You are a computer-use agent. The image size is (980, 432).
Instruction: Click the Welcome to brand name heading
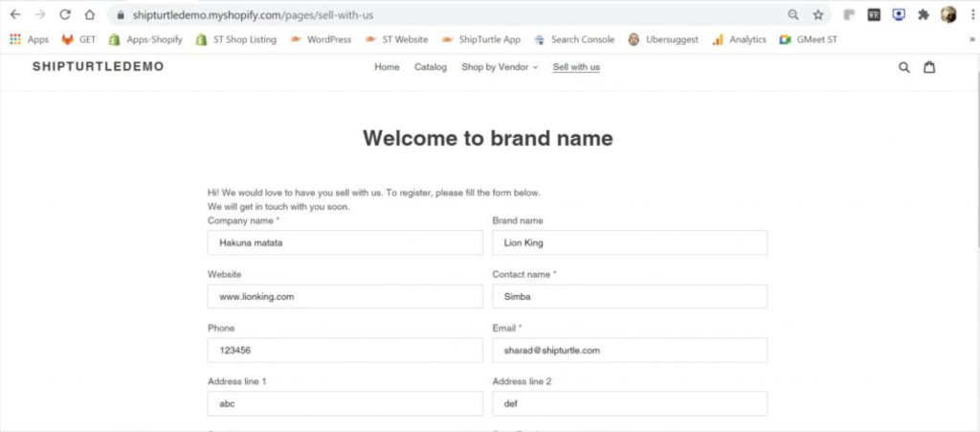[487, 138]
